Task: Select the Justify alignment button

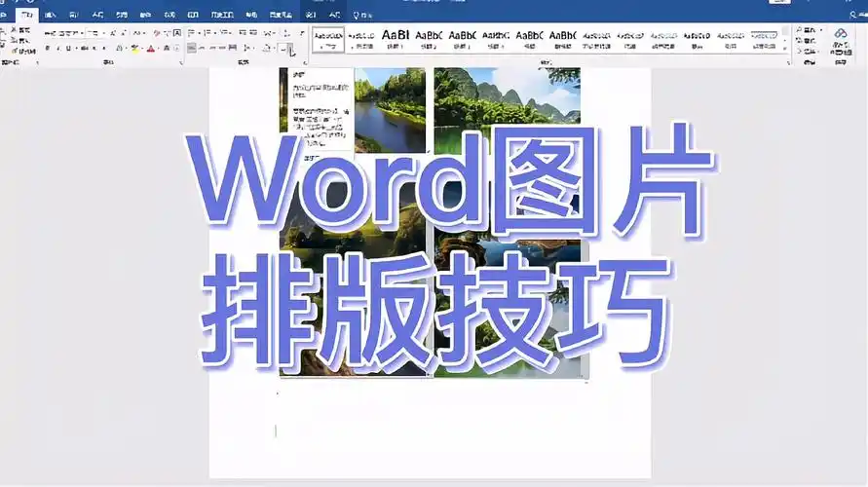Action: click(x=222, y=48)
